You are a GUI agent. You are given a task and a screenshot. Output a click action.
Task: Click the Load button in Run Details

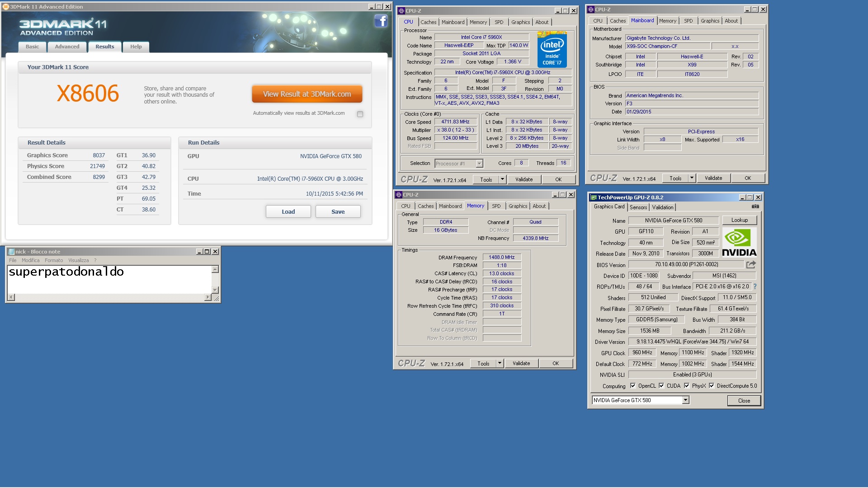[288, 211]
